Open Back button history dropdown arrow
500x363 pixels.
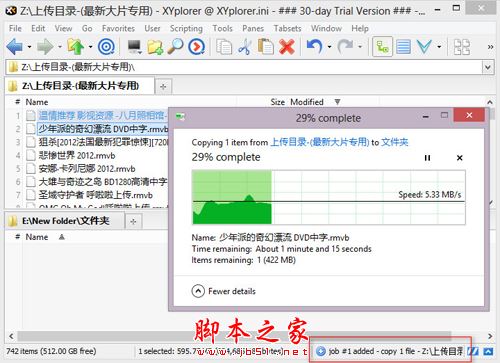(x=29, y=47)
